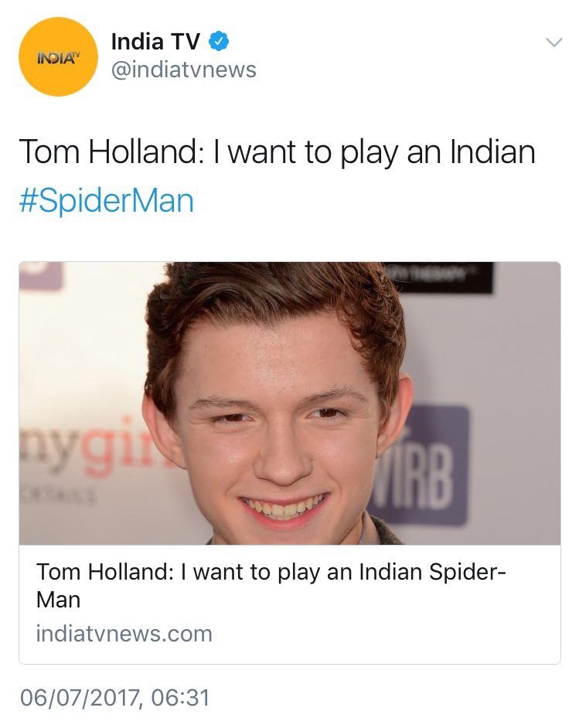579x728 pixels.
Task: Click "Tom Holland:" at start of tweet
Action: point(111,153)
